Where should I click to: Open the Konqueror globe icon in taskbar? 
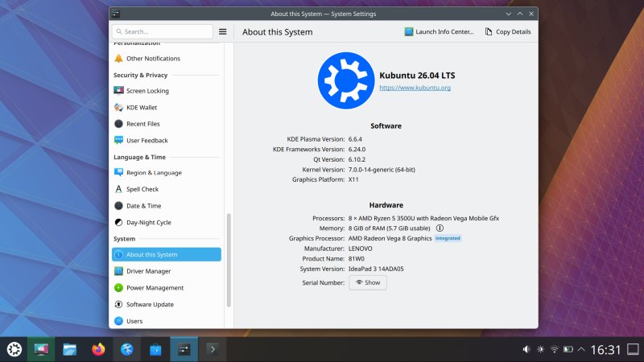tap(127, 349)
